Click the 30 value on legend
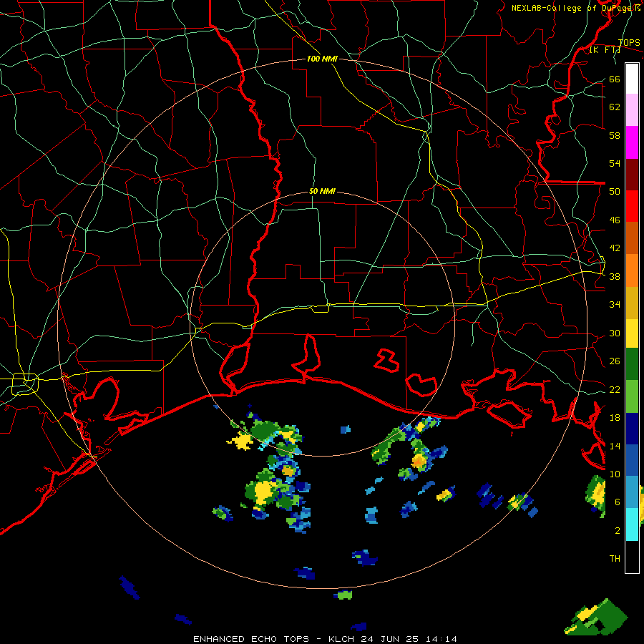The image size is (644, 644). pyautogui.click(x=615, y=333)
